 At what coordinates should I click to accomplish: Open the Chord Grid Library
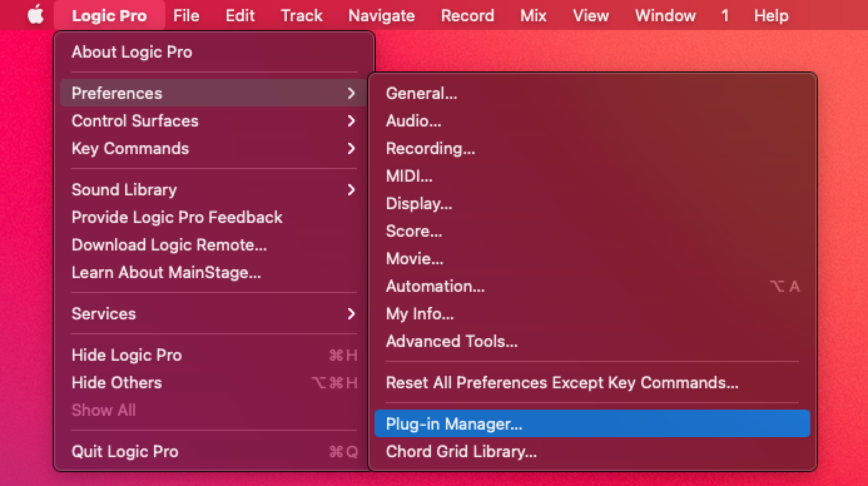[x=592, y=452]
